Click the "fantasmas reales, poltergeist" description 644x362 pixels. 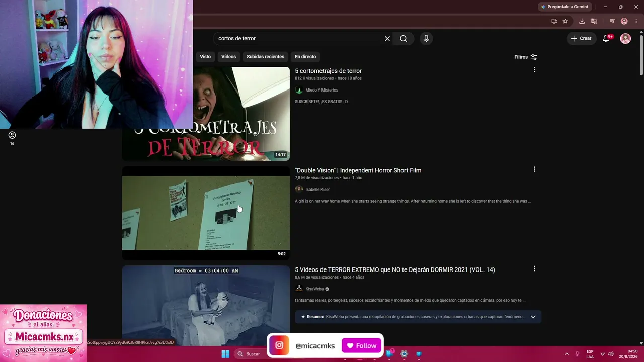point(411,301)
